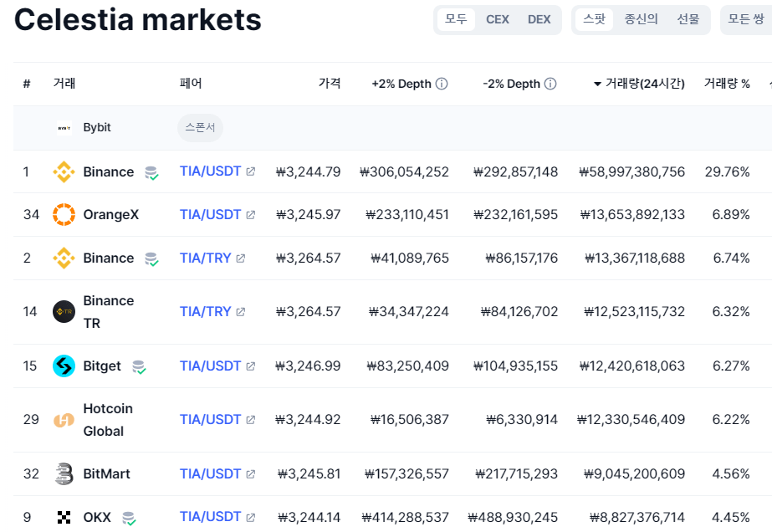Sort by the 거래량 % column header
The width and height of the screenshot is (772, 532).
727,84
